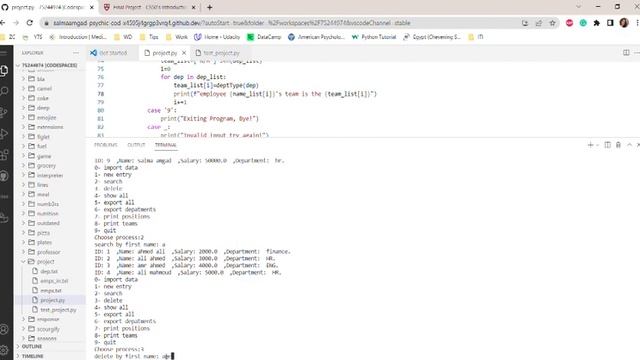Screen dimensions: 640x360
Task: Expand the OUTLINE section
Action: point(32,347)
